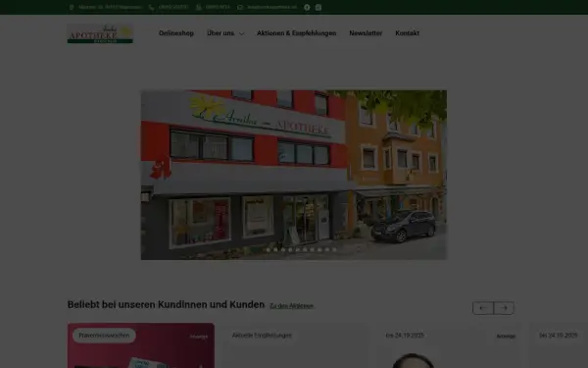Click the fax icon in the top bar
This screenshot has height=368, width=588.
[199, 7]
